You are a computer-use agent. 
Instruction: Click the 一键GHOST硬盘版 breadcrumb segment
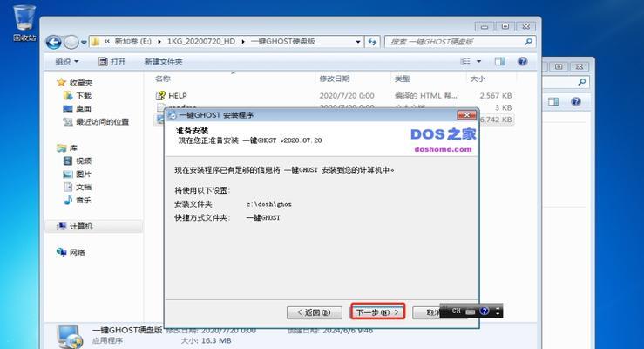[x=283, y=42]
